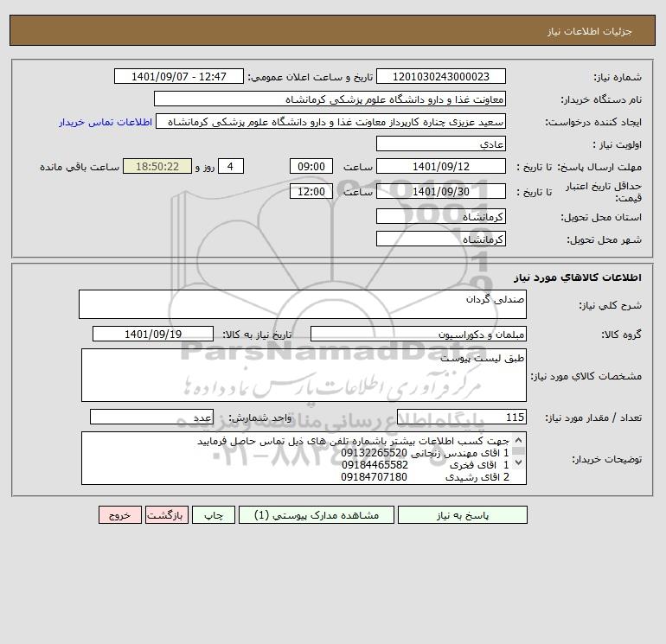Image resolution: width=666 pixels, height=644 pixels.
Task: Click the countdown timer 18:50:22
Action: (x=157, y=167)
